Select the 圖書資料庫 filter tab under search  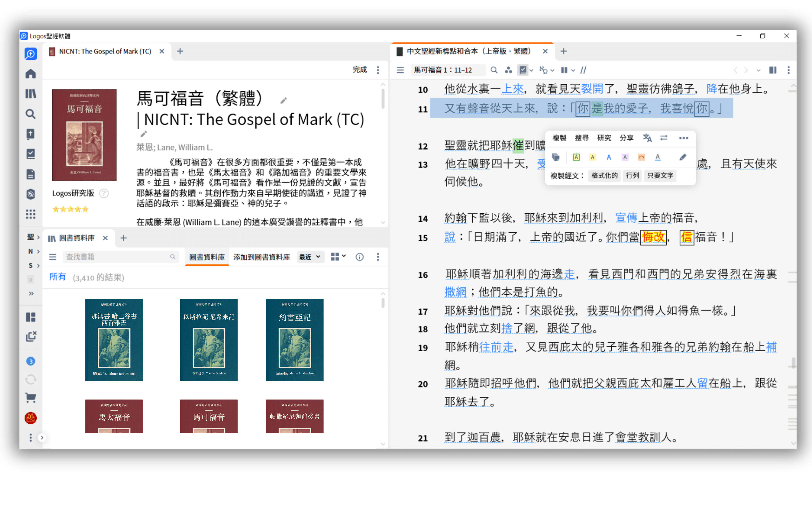[x=207, y=257]
